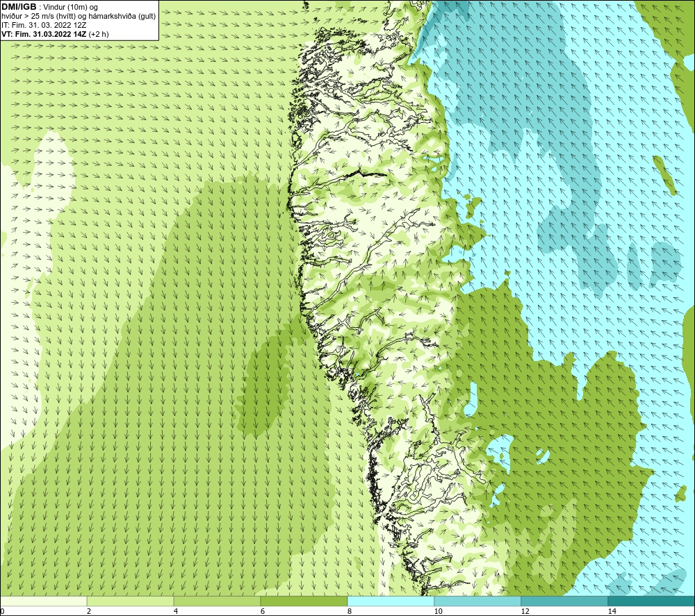Click the 2–4 m/s light green swatch
The height and width of the screenshot is (616, 695).
point(131,601)
